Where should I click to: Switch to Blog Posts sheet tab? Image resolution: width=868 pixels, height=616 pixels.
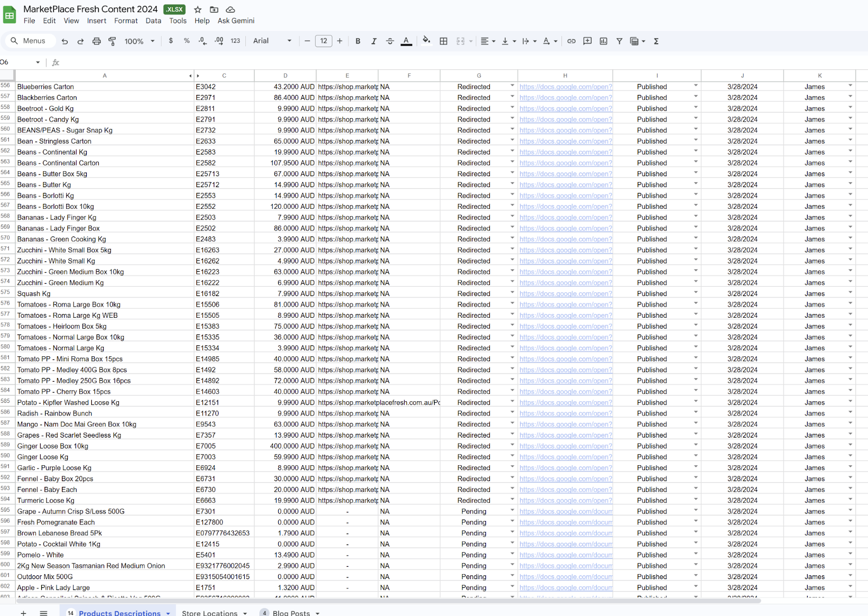(x=291, y=613)
